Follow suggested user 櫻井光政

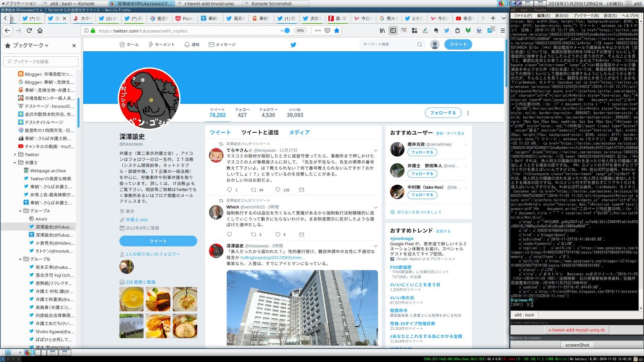(422, 152)
